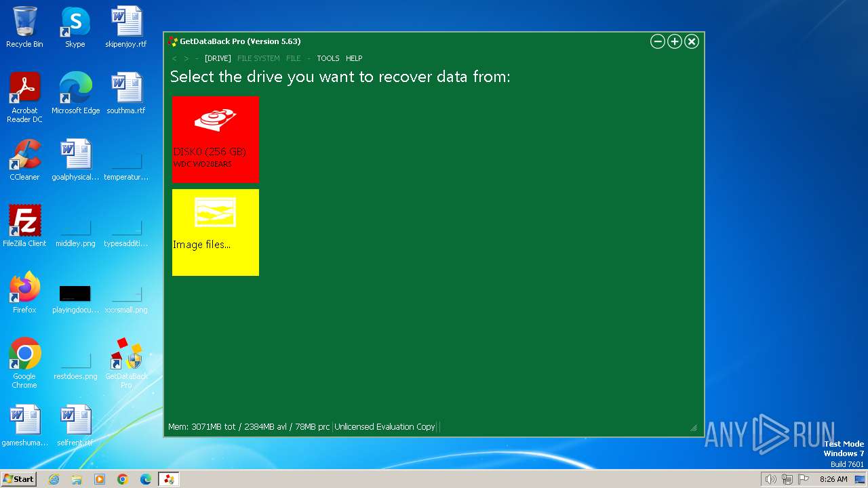Launch Internet Explorer from taskbar
Viewport: 868px width, 488px height.
coord(54,479)
